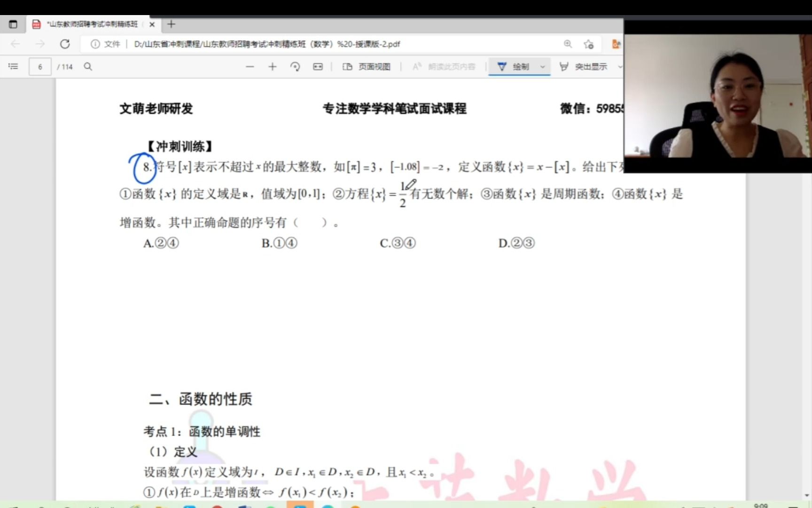Open the document outline panel

pyautogui.click(x=13, y=66)
